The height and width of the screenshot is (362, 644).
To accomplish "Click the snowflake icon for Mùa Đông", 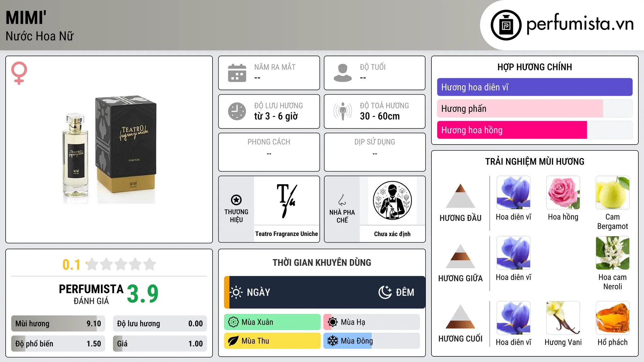I will [x=333, y=341].
